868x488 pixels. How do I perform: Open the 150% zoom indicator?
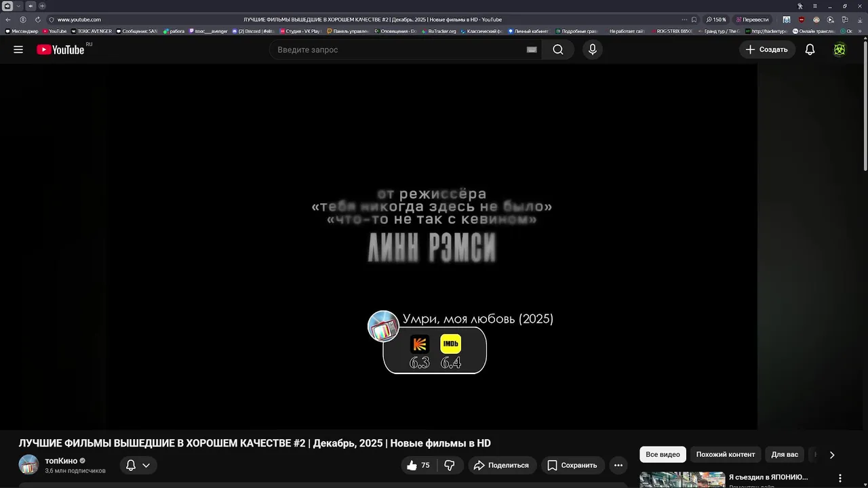pos(716,20)
